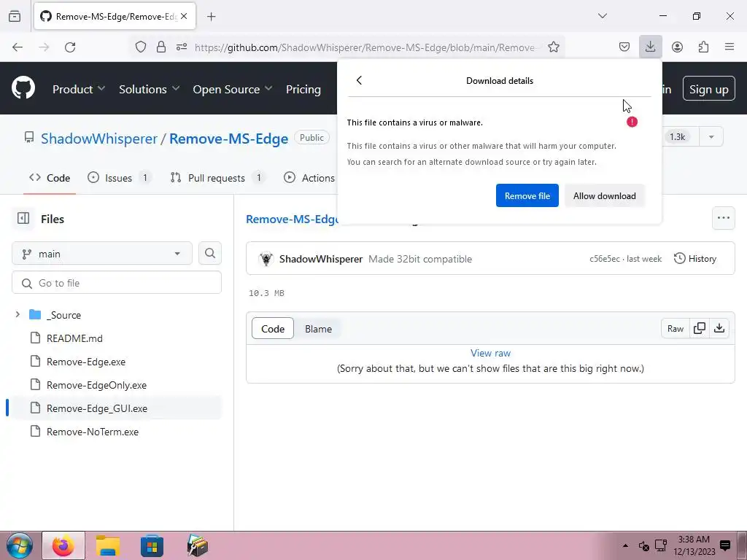Open the Made 32bit compatible commit
This screenshot has height=560, width=747.
420,259
